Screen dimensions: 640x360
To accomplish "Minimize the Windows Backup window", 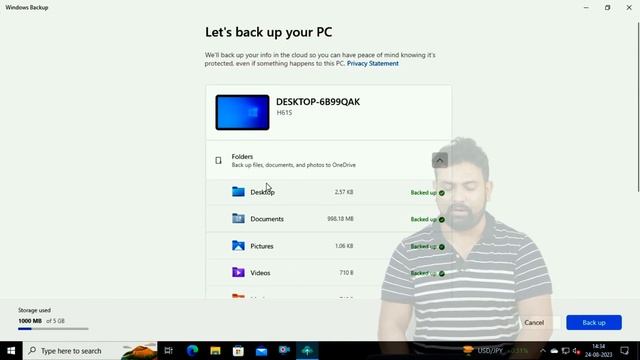I will 586,7.
